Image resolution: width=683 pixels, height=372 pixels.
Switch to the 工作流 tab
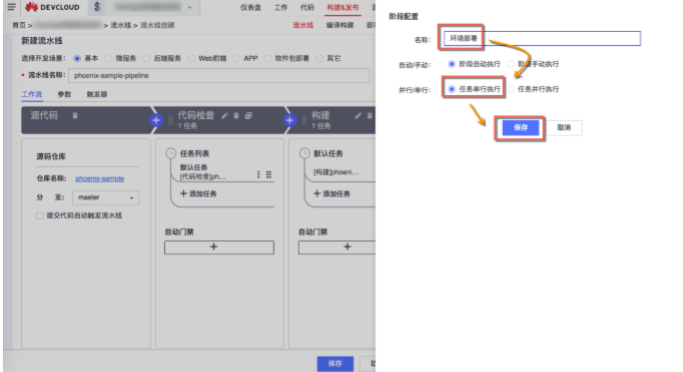[32, 94]
